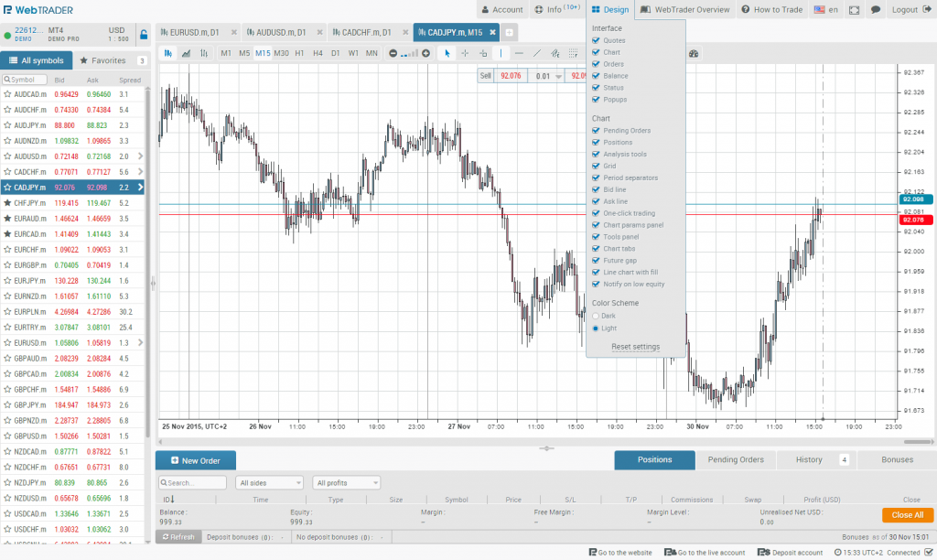The width and height of the screenshot is (937, 560).
Task: Click the account lock icon
Action: click(x=144, y=35)
